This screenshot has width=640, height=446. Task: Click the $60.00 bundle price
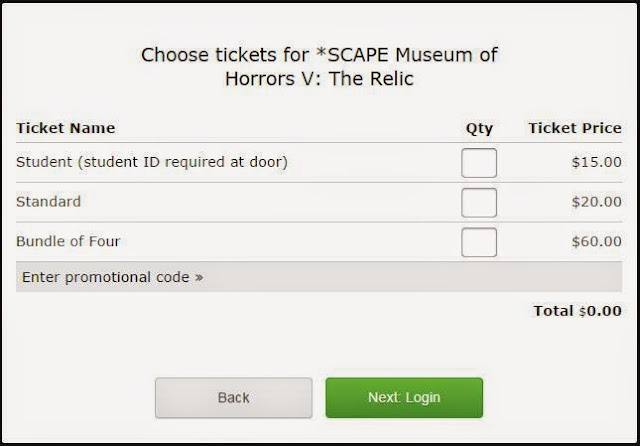coord(596,242)
